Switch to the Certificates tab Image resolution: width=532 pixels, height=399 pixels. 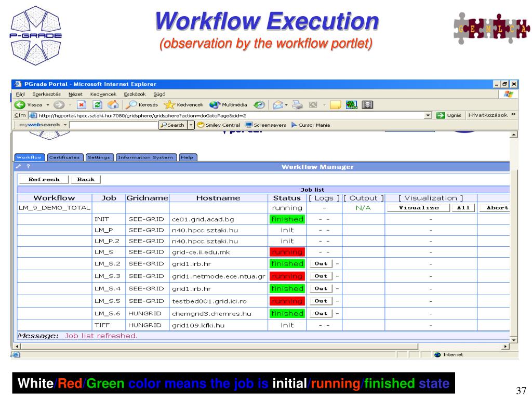click(65, 157)
